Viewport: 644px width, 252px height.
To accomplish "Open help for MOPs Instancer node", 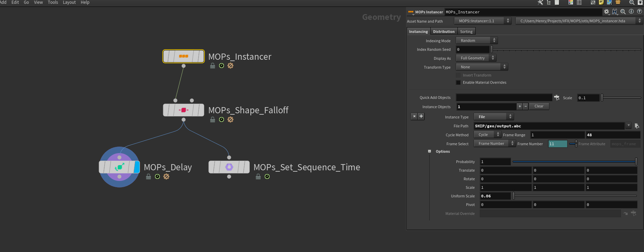I will 640,12.
